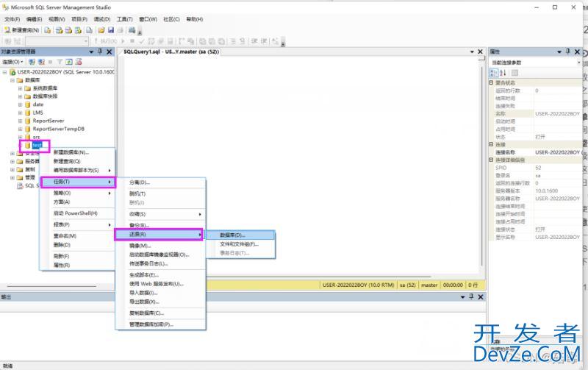Click the Save (floppy disk) toolbar icon

pos(111,30)
